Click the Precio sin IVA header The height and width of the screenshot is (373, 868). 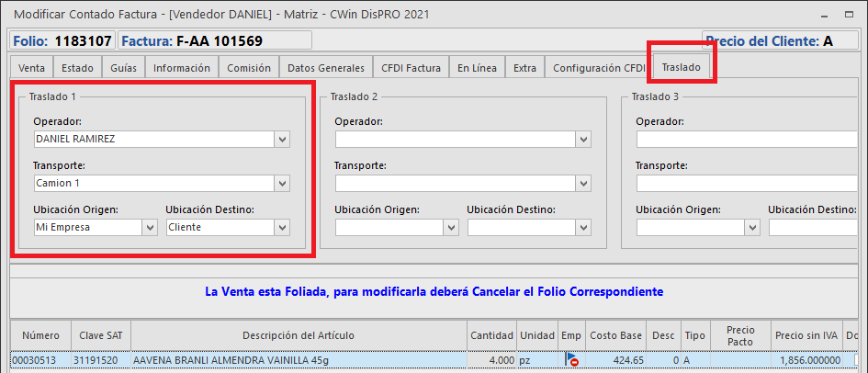click(806, 335)
